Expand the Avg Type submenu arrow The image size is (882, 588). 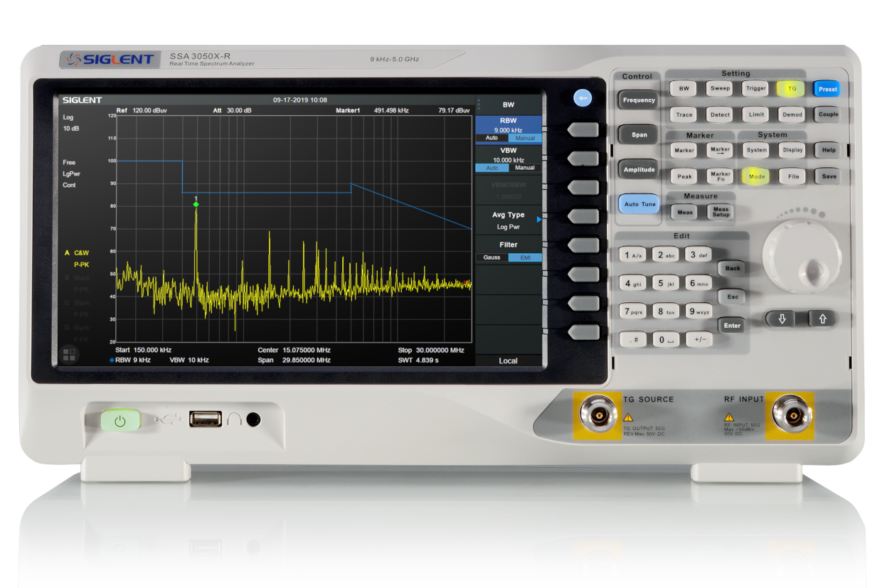click(x=539, y=220)
